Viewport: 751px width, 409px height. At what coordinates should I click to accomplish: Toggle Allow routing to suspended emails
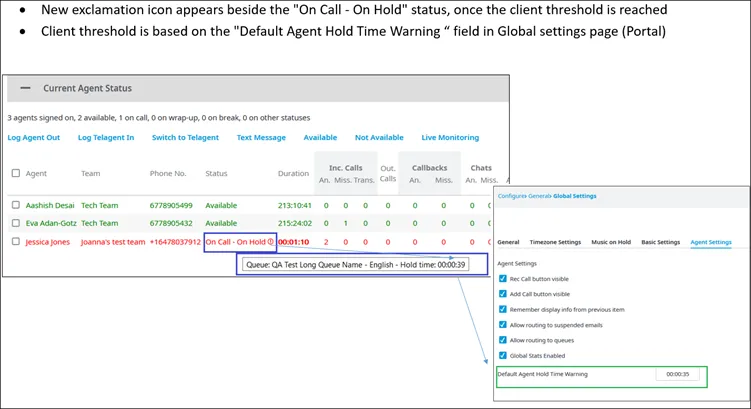pyautogui.click(x=502, y=324)
